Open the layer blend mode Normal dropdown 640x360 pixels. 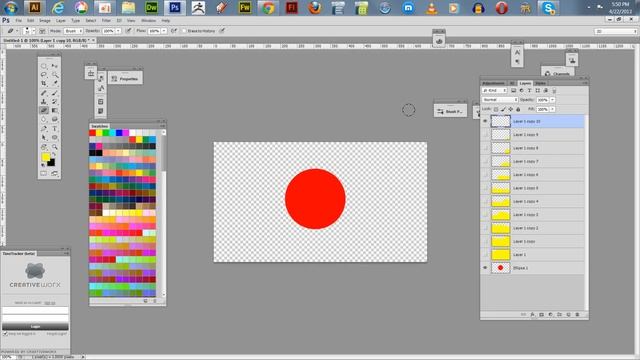tap(500, 100)
